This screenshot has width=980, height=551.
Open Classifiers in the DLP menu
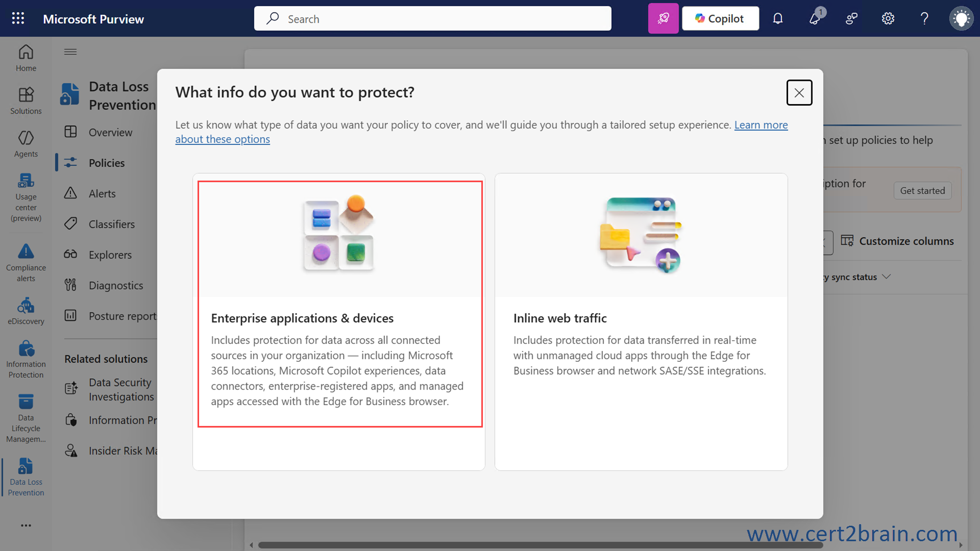(111, 224)
